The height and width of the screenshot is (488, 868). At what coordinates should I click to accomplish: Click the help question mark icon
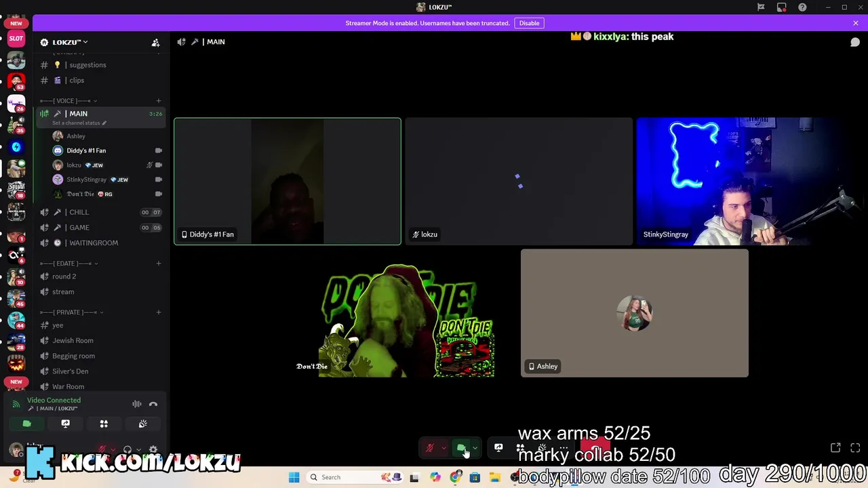tap(803, 7)
